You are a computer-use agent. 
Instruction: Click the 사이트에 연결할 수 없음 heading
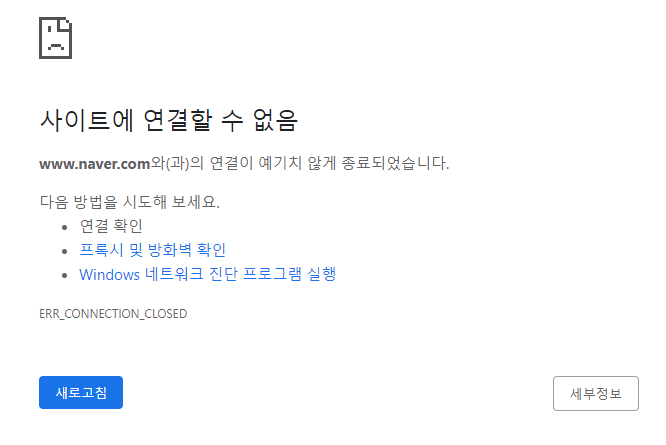pyautogui.click(x=169, y=120)
